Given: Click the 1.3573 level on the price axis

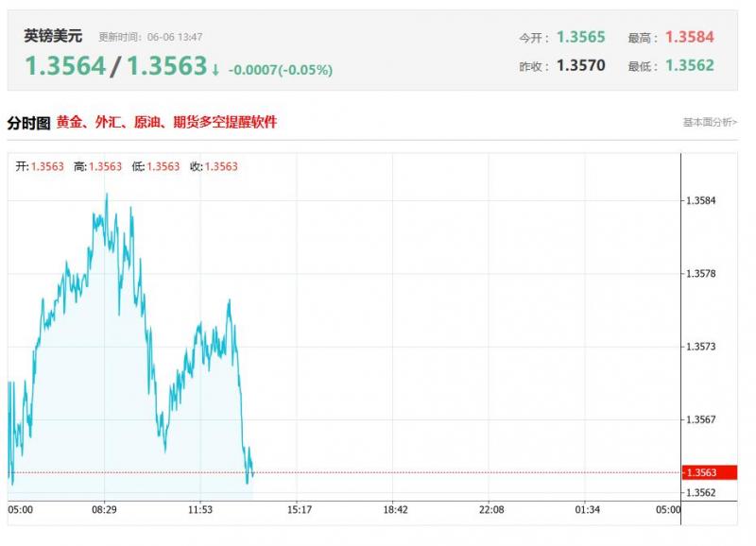Looking at the screenshot, I should point(700,347).
